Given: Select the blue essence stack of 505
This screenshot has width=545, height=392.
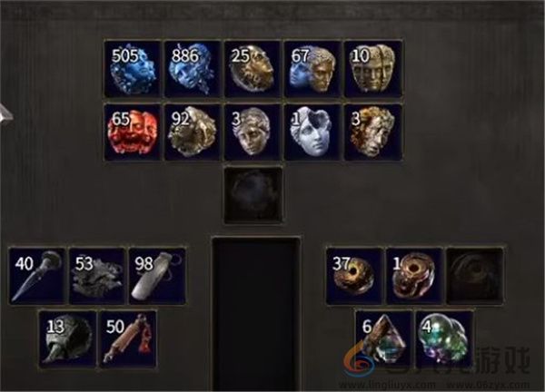Looking at the screenshot, I should [x=133, y=68].
